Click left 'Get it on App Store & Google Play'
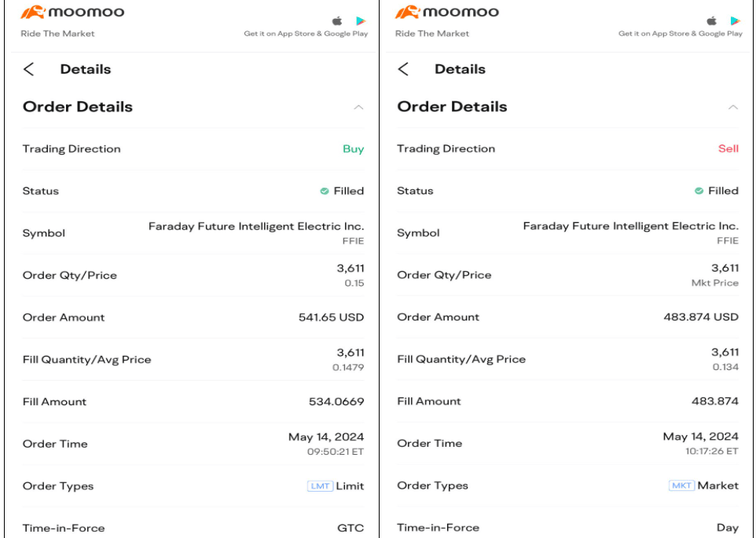This screenshot has height=538, width=756. pos(306,34)
